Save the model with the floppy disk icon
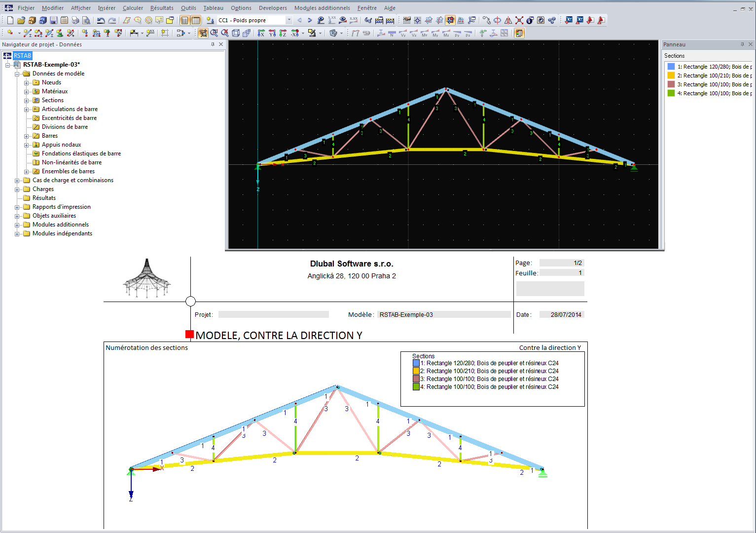This screenshot has width=756, height=533. [53, 20]
